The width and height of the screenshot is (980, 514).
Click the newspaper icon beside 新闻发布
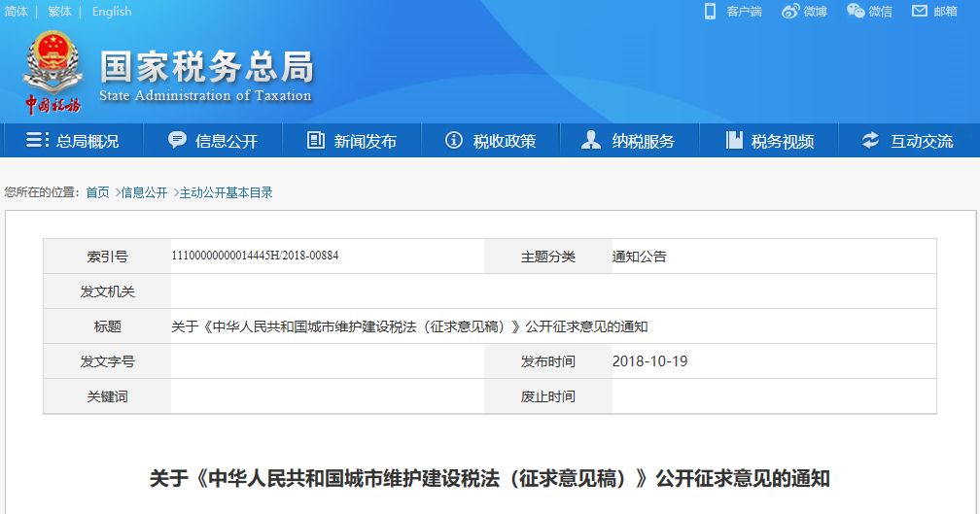pyautogui.click(x=316, y=140)
